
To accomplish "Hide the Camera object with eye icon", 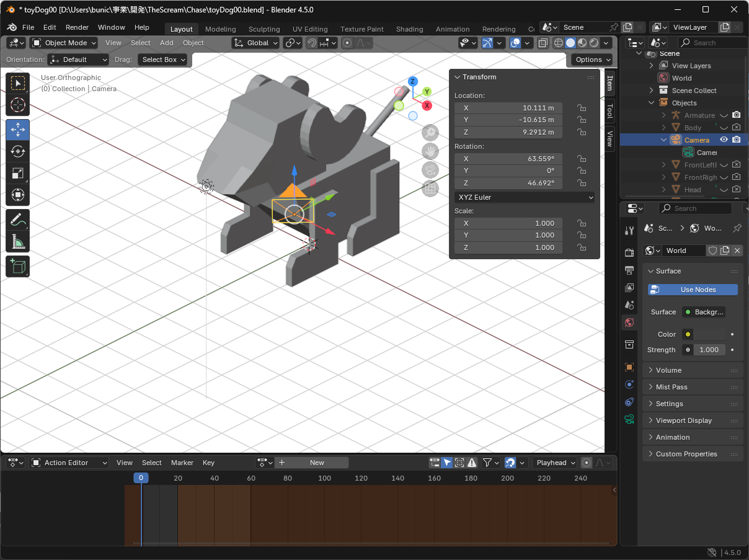I will 724,140.
